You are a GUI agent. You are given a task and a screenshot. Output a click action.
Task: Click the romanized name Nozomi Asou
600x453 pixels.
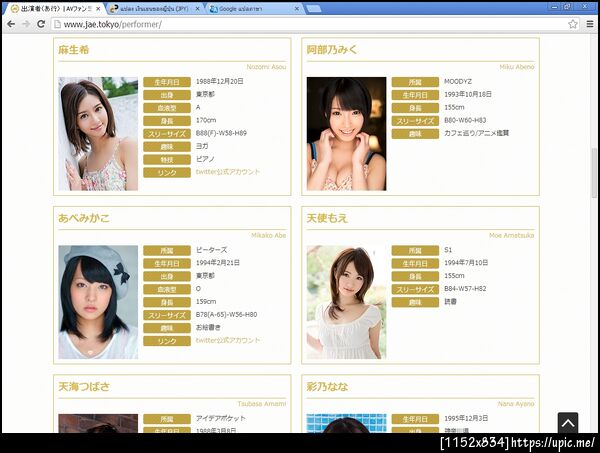pyautogui.click(x=266, y=67)
